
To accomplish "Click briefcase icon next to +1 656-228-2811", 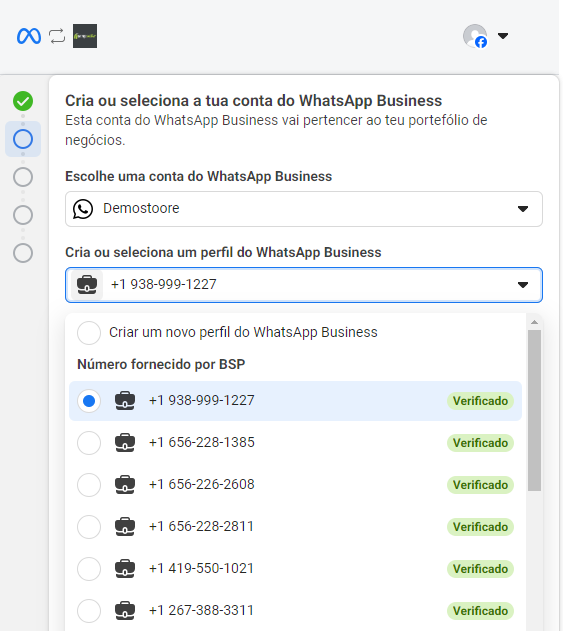I will (125, 526).
